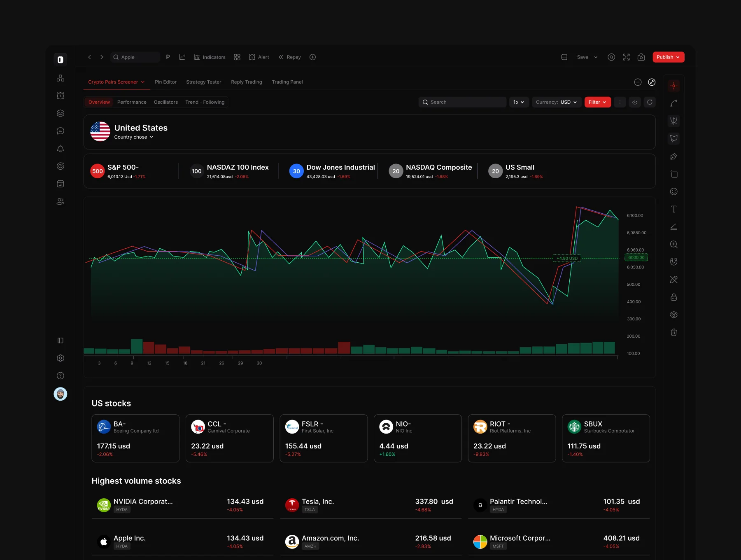Select the Oscillators sub-tab
741x560 pixels.
tap(166, 102)
